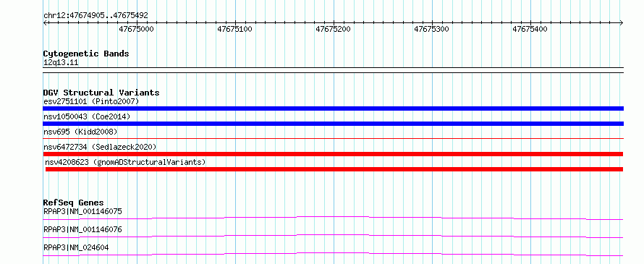
Task: Click the red bar for nsv4208623
Action: tap(334, 169)
